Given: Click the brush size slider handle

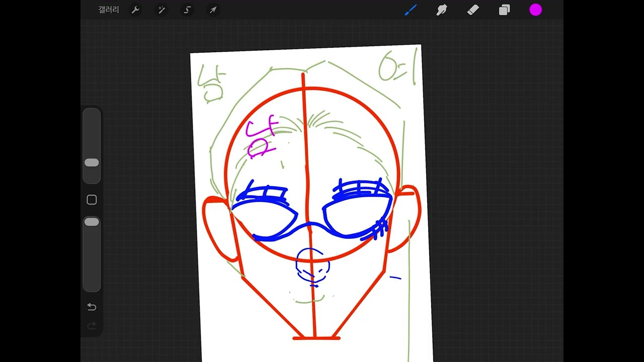Looking at the screenshot, I should [x=92, y=162].
